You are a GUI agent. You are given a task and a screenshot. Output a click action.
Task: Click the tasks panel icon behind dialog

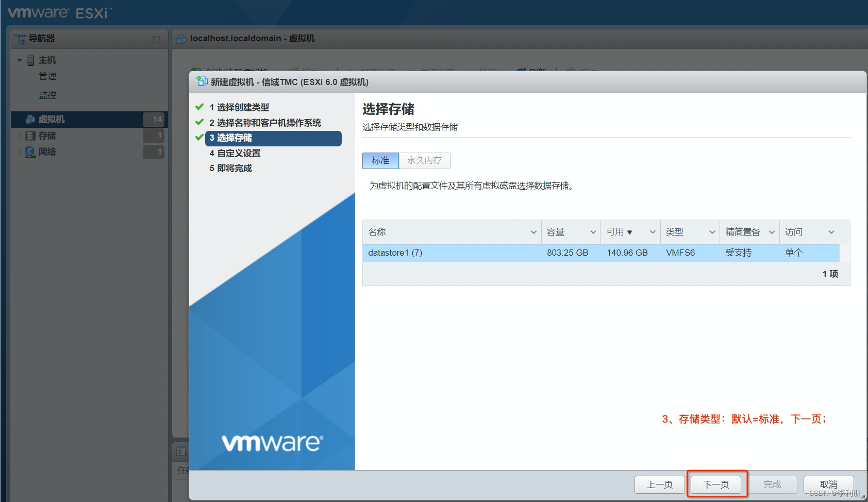pyautogui.click(x=181, y=451)
